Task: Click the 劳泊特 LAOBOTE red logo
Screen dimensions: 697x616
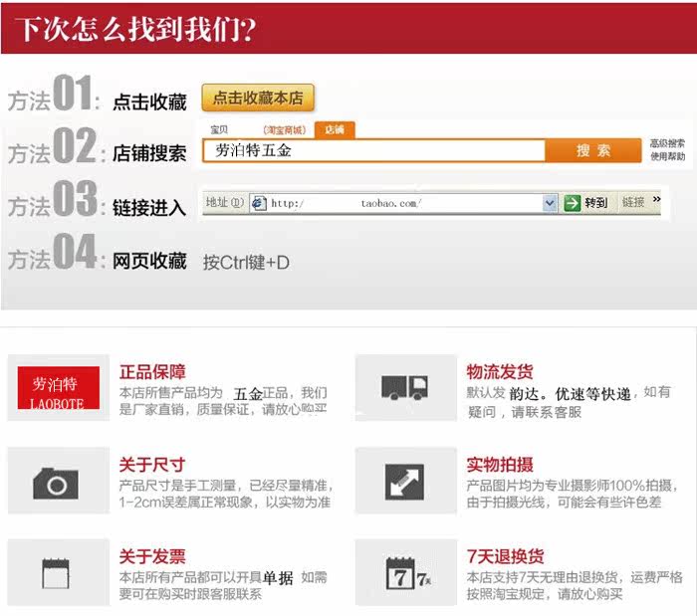Action: pos(58,388)
